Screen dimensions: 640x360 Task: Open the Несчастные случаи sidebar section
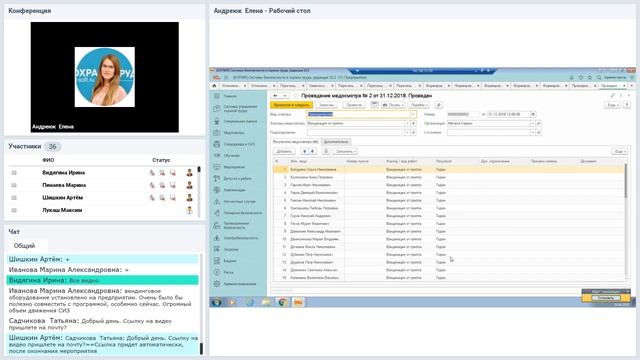click(x=239, y=201)
